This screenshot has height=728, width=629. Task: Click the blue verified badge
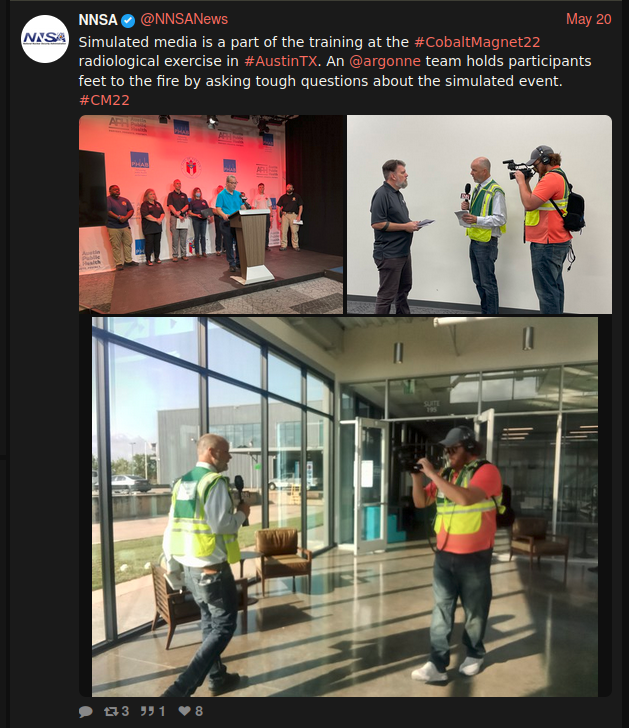pos(128,20)
